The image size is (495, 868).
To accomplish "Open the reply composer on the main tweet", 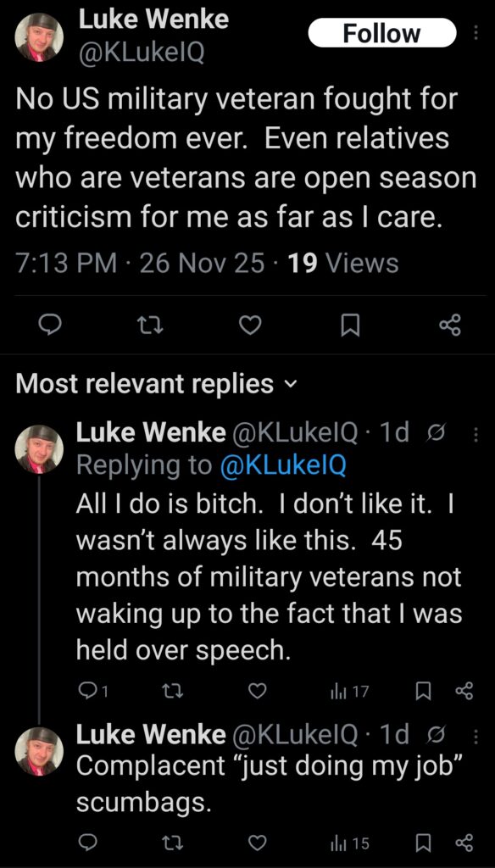I will [x=51, y=325].
